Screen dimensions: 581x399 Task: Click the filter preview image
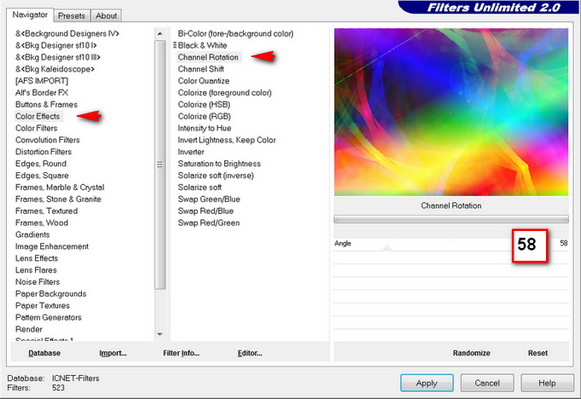coord(451,112)
